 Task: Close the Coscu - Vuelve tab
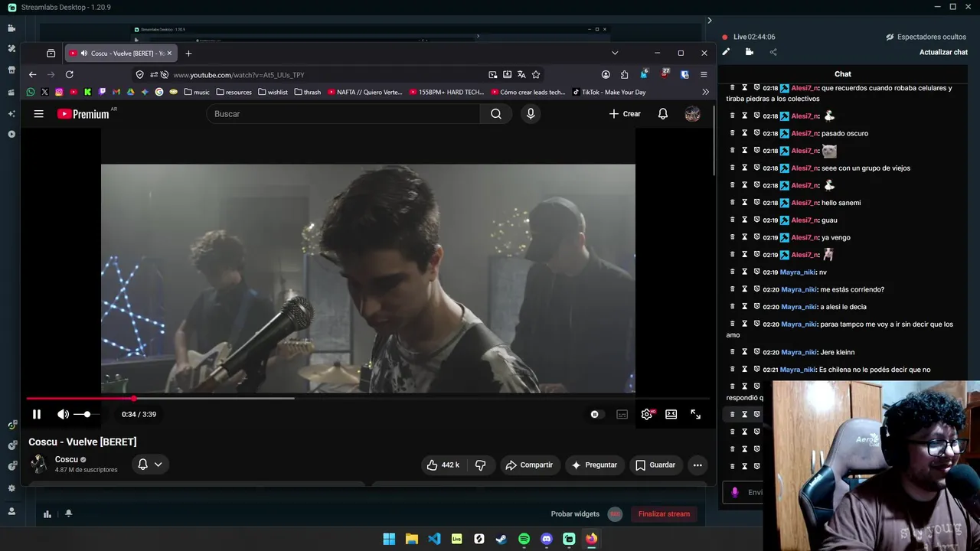[169, 53]
